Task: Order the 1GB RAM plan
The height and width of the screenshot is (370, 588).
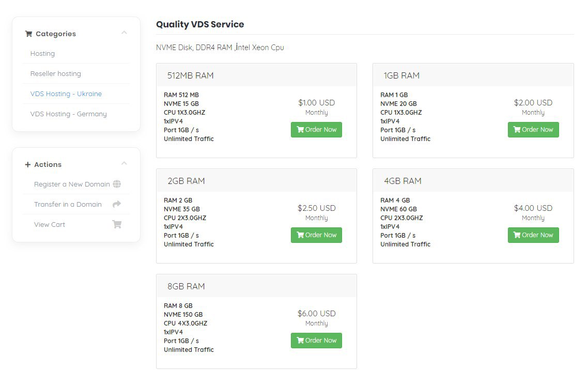Action: (533, 130)
